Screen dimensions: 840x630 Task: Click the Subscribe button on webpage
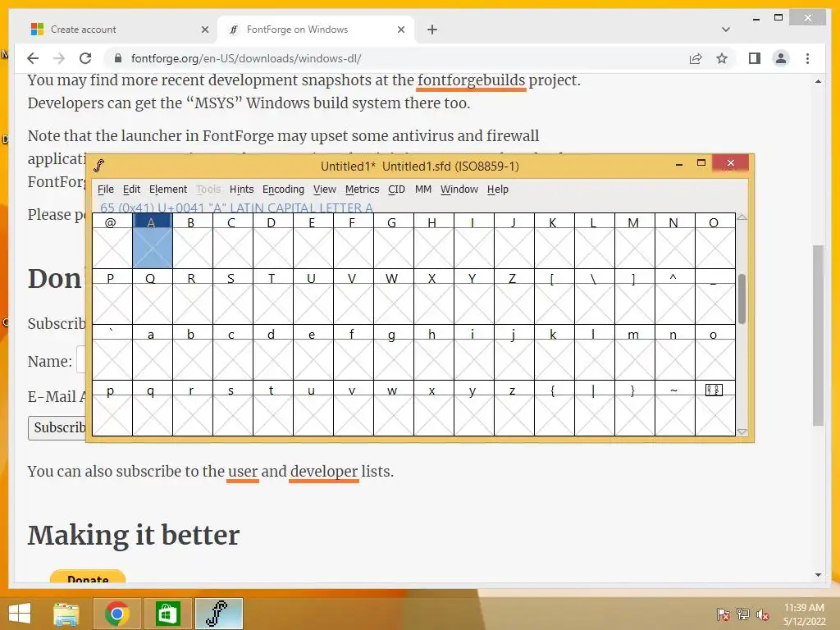[57, 427]
